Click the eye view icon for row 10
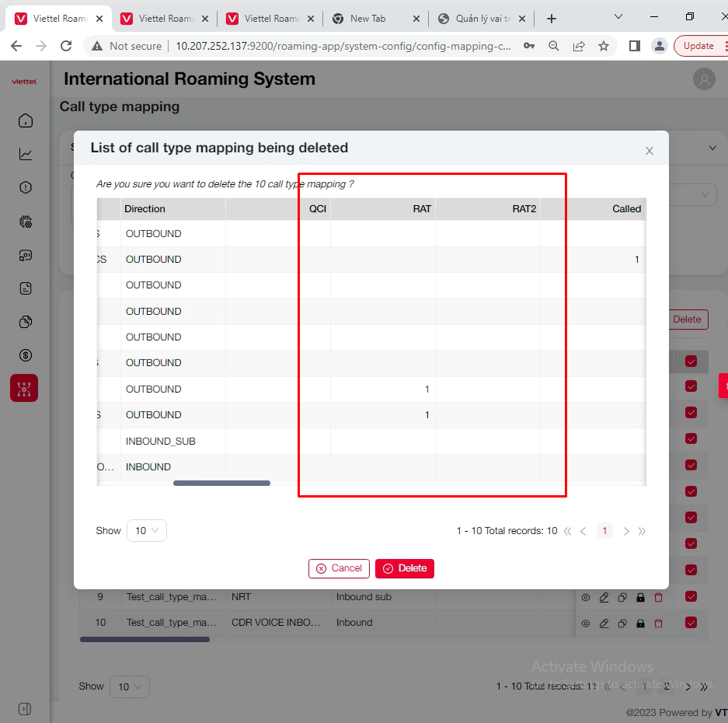Viewport: 728px width, 723px height. (586, 623)
